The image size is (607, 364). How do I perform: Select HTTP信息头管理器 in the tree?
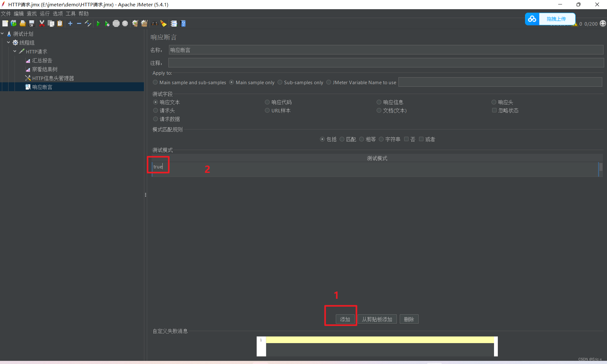53,78
